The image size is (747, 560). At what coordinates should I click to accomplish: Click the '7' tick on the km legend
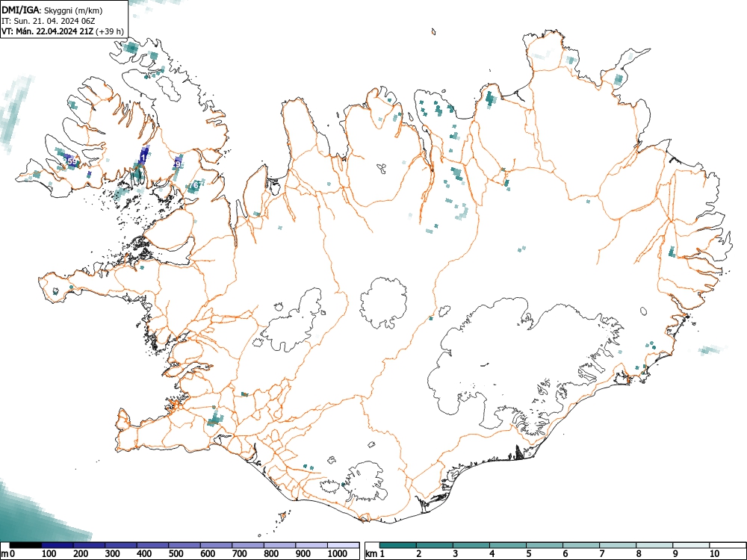coord(602,553)
